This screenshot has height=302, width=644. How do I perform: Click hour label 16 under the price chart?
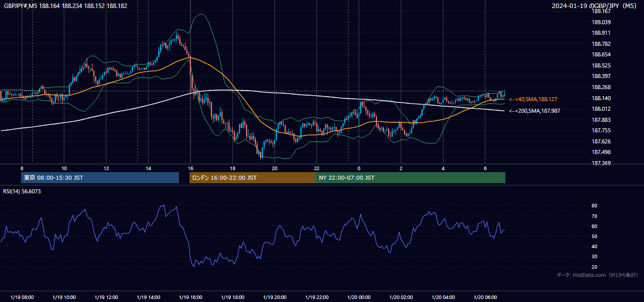click(x=190, y=168)
